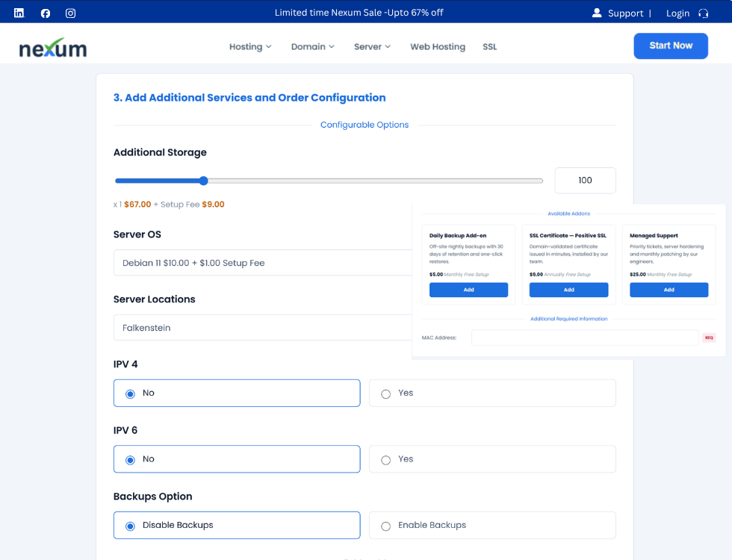732x560 pixels.
Task: Click the $9.00 Annually Free Setup price
Action: tap(559, 275)
